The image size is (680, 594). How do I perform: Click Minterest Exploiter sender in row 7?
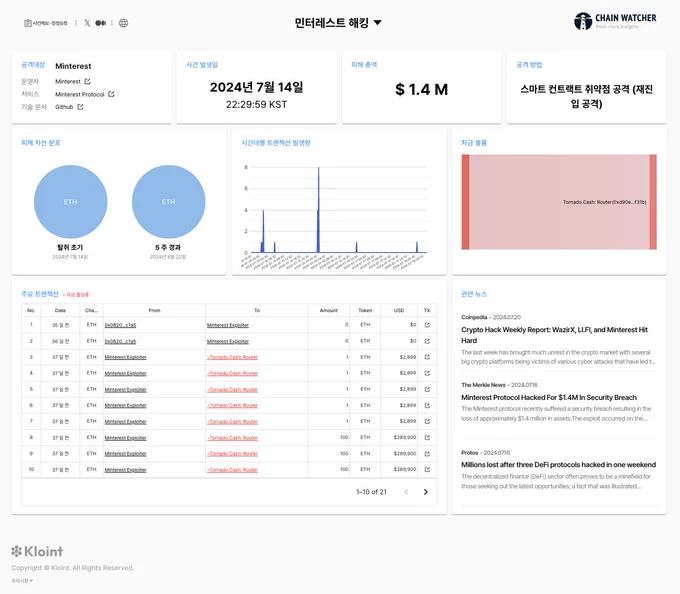125,422
